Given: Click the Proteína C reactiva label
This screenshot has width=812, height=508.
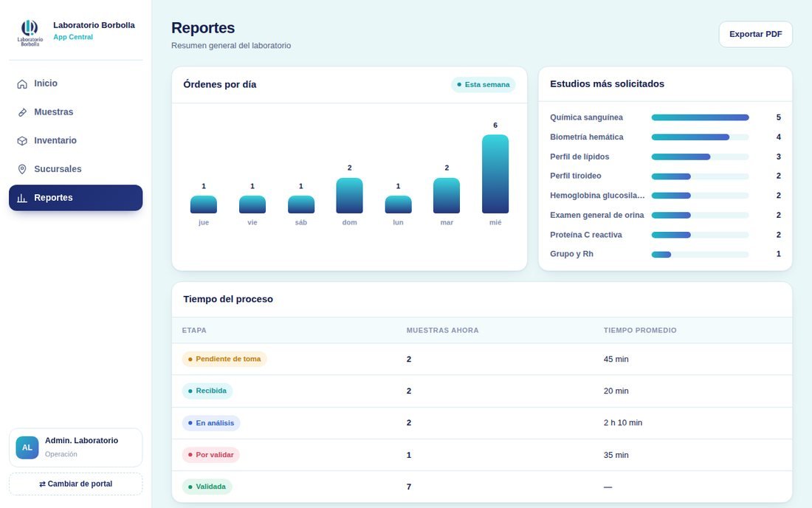Looking at the screenshot, I should click(x=586, y=235).
